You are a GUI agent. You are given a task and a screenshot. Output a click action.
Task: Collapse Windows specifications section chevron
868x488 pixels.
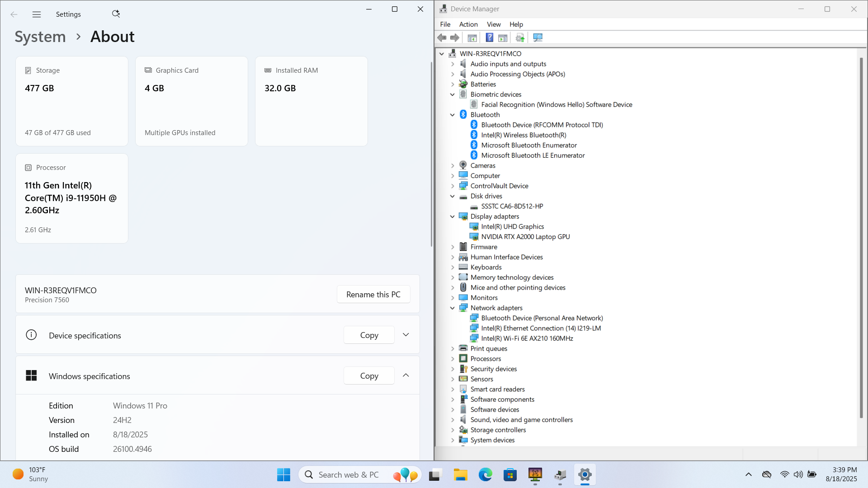point(406,375)
